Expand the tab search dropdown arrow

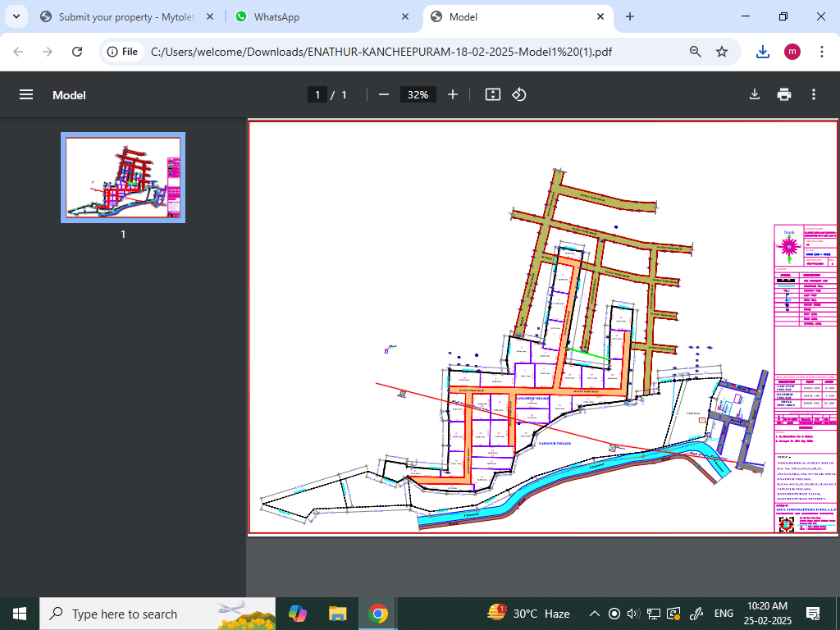point(16,16)
